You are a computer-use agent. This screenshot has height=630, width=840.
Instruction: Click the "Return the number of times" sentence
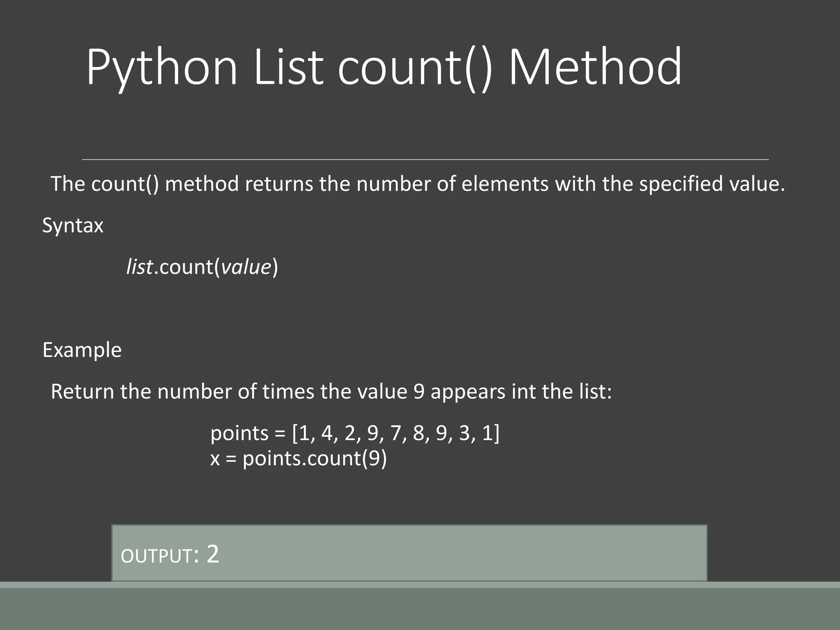331,391
